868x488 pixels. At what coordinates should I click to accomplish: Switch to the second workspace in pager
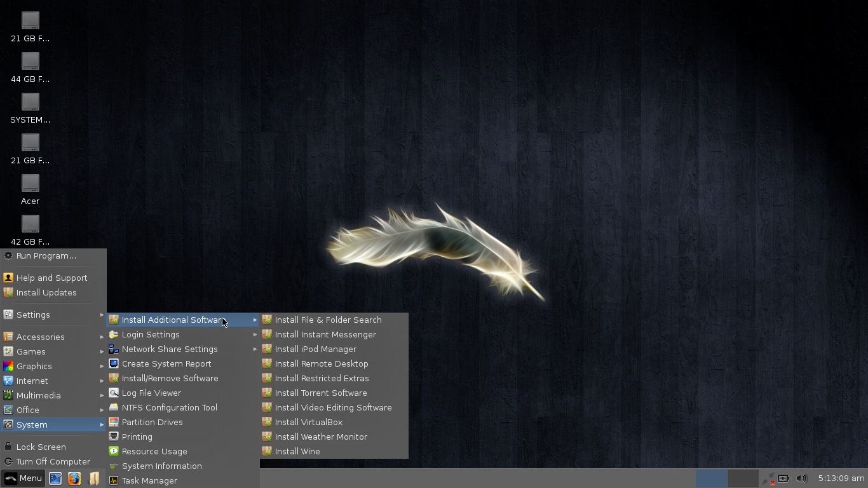click(x=742, y=478)
